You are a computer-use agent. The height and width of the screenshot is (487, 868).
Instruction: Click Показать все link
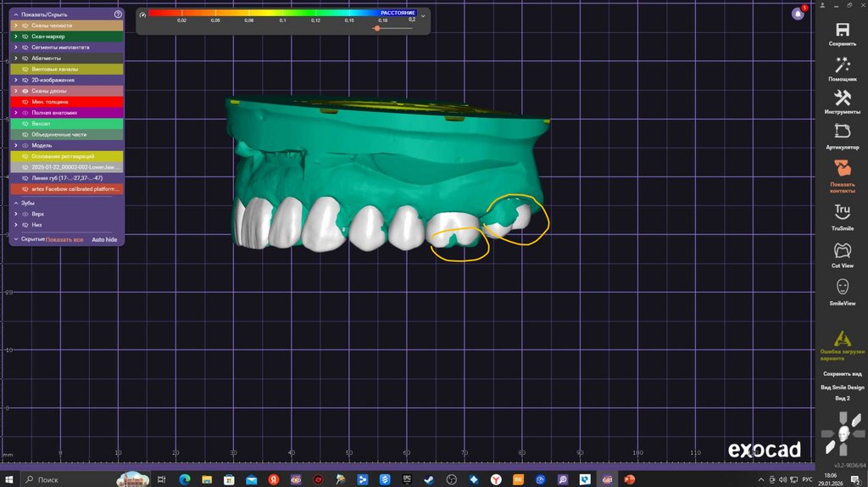[64, 240]
